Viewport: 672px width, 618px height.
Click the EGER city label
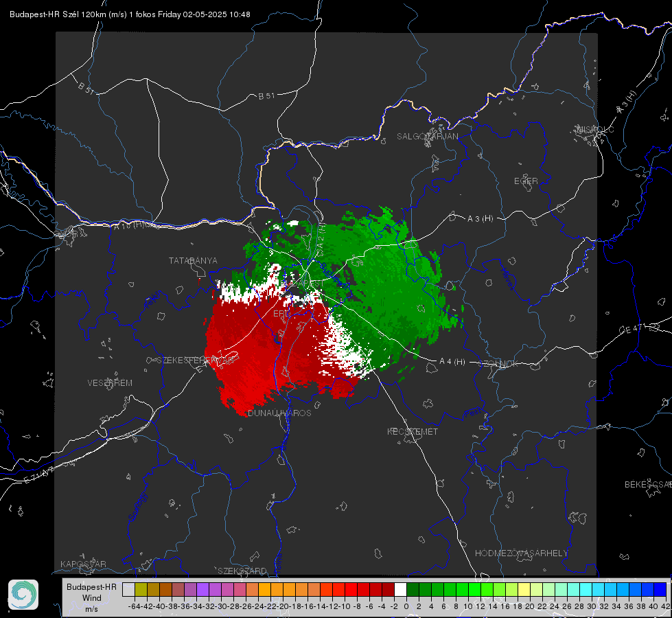pyautogui.click(x=526, y=181)
